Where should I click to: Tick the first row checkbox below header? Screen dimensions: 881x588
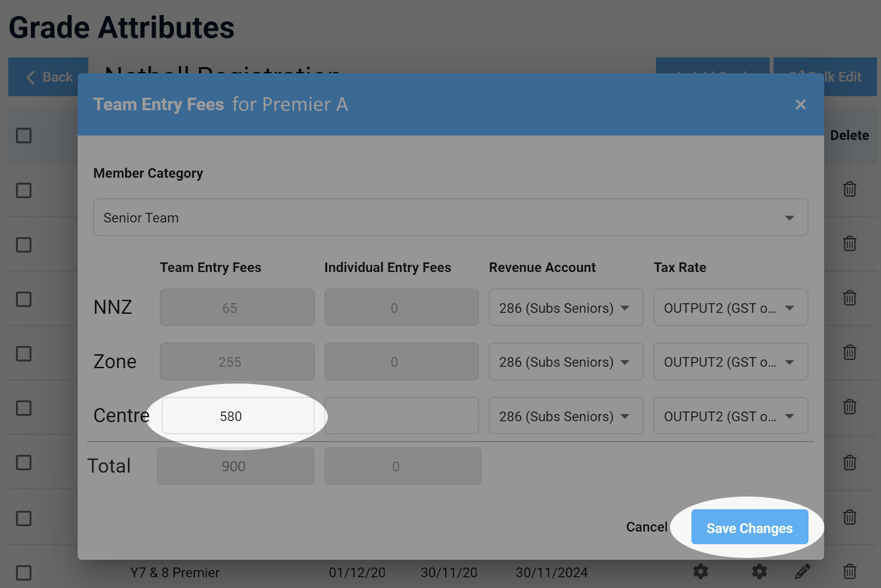pos(24,190)
